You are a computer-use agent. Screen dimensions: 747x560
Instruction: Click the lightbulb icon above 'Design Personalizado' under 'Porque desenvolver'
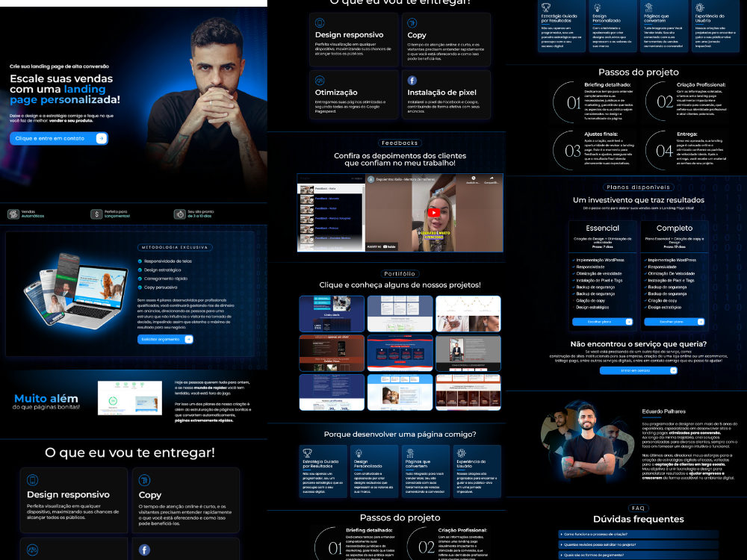tap(359, 453)
